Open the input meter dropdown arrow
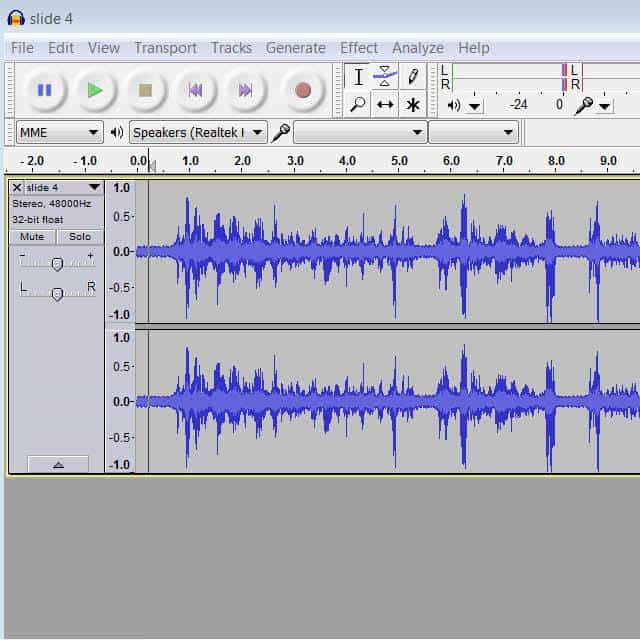 (604, 107)
